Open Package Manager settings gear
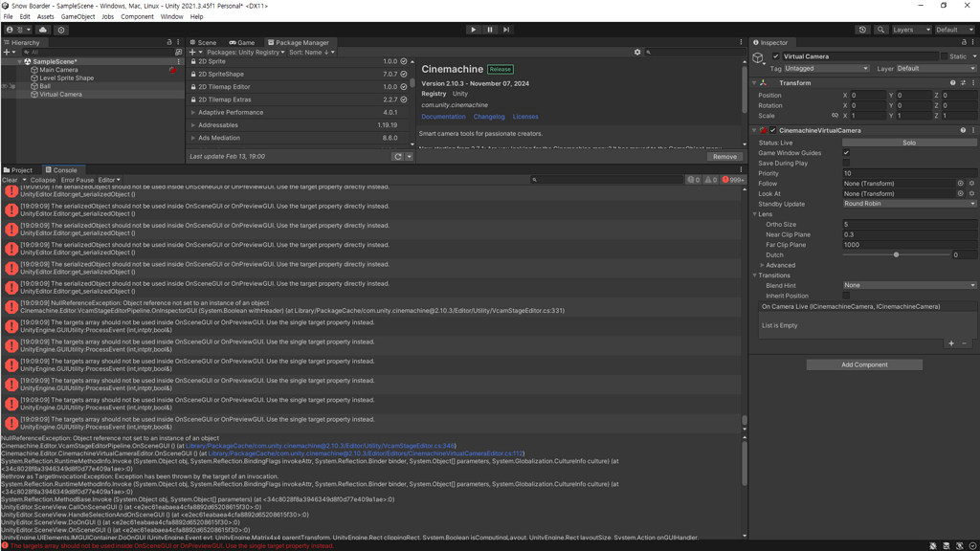This screenshot has width=980, height=551. tap(637, 53)
